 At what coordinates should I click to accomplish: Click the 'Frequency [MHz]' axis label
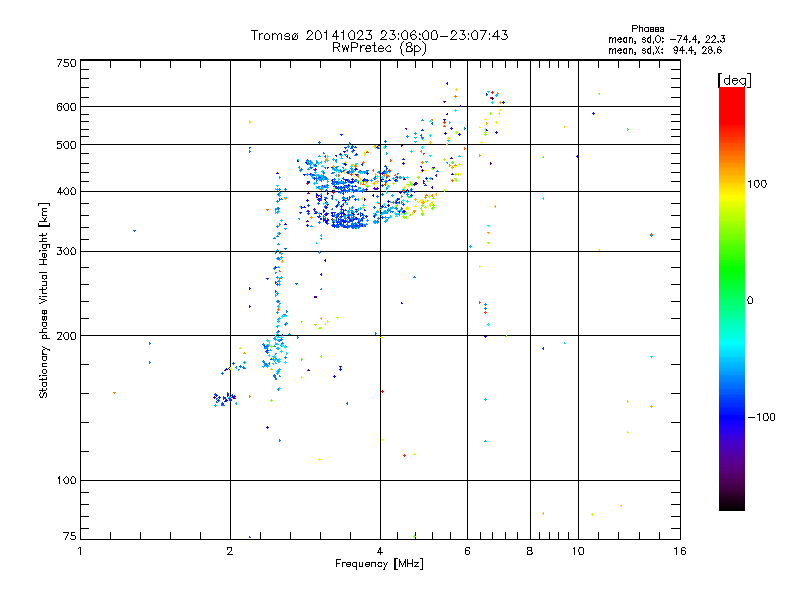[379, 564]
